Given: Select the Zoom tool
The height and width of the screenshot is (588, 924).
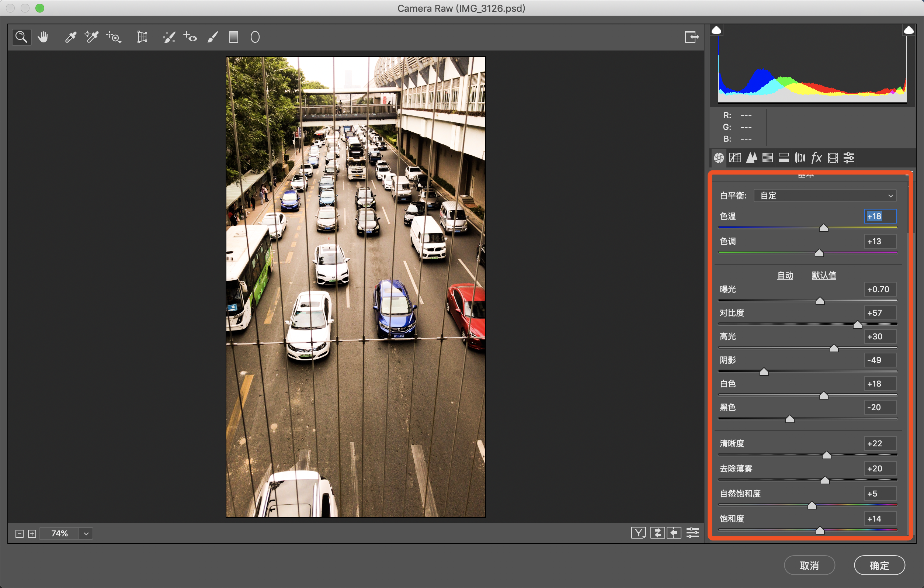Looking at the screenshot, I should click(21, 37).
